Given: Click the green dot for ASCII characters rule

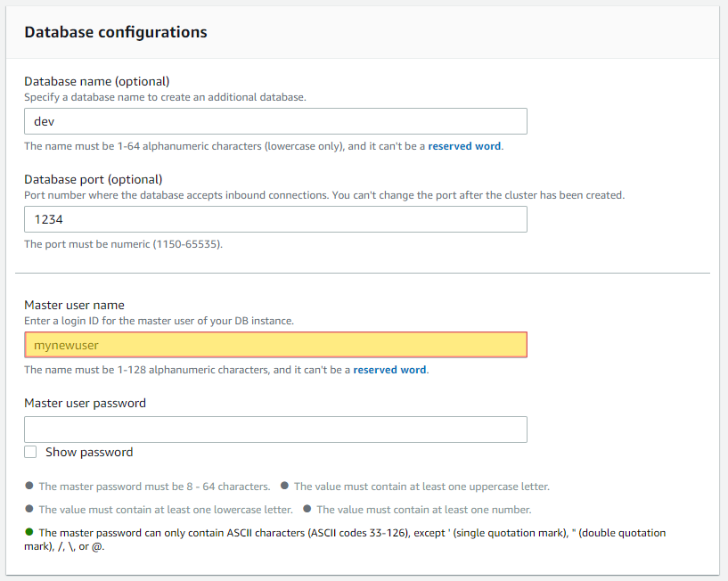Looking at the screenshot, I should point(29,532).
